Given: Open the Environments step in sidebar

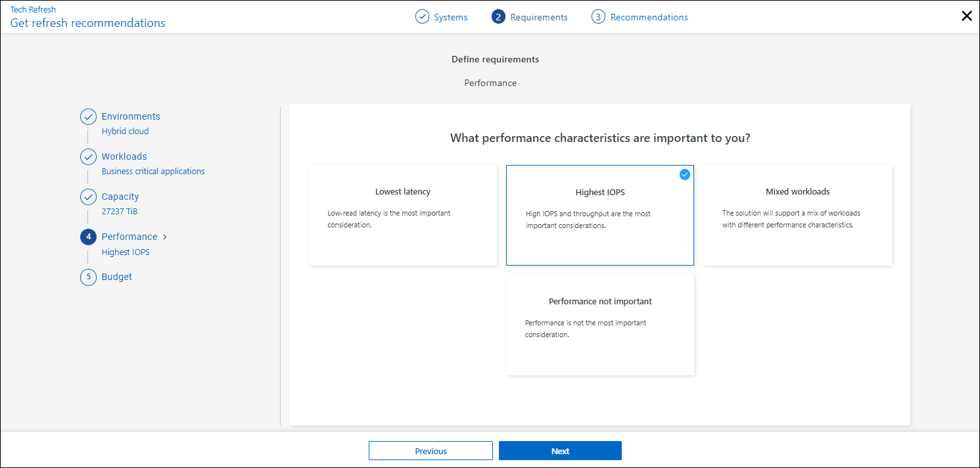Looking at the screenshot, I should click(130, 116).
